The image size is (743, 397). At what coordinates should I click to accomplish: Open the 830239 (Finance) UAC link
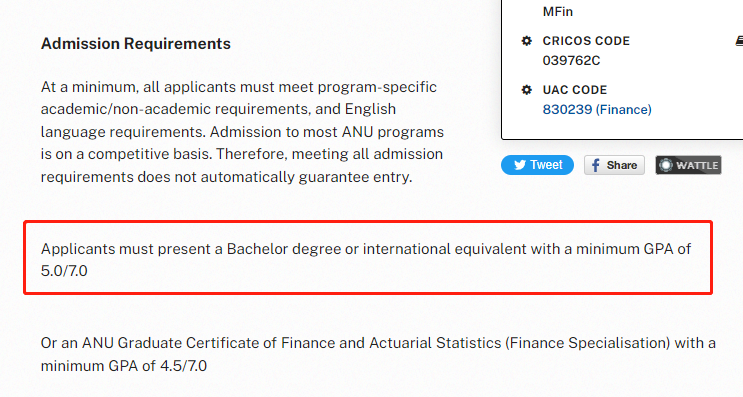click(x=597, y=109)
